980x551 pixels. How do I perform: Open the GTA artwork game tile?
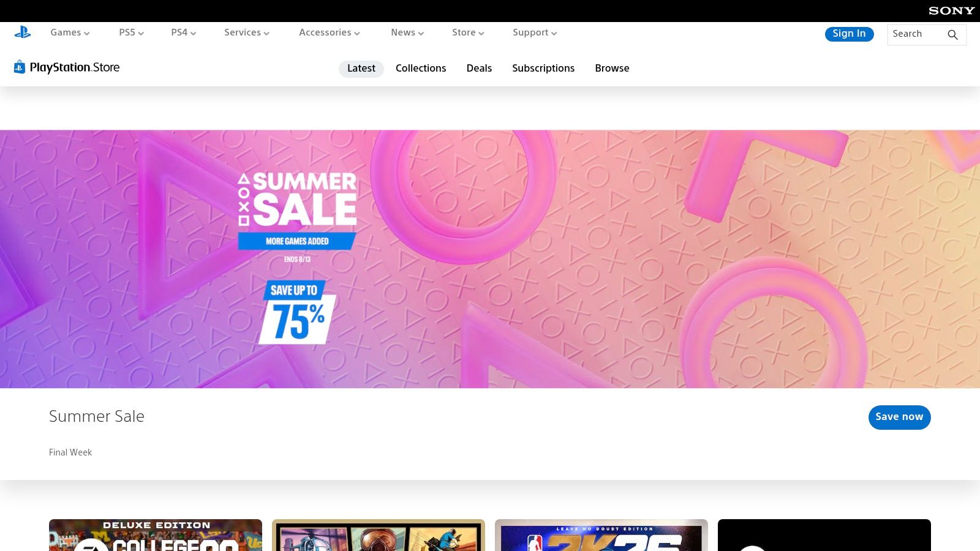(379, 535)
